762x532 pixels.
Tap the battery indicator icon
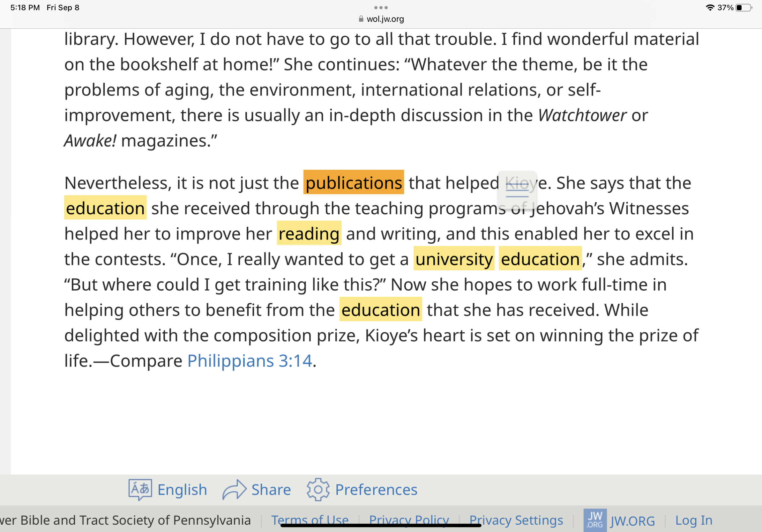click(744, 8)
